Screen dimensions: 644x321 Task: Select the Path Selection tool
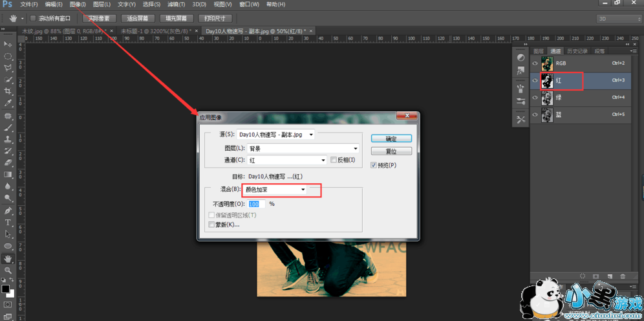pos(8,234)
